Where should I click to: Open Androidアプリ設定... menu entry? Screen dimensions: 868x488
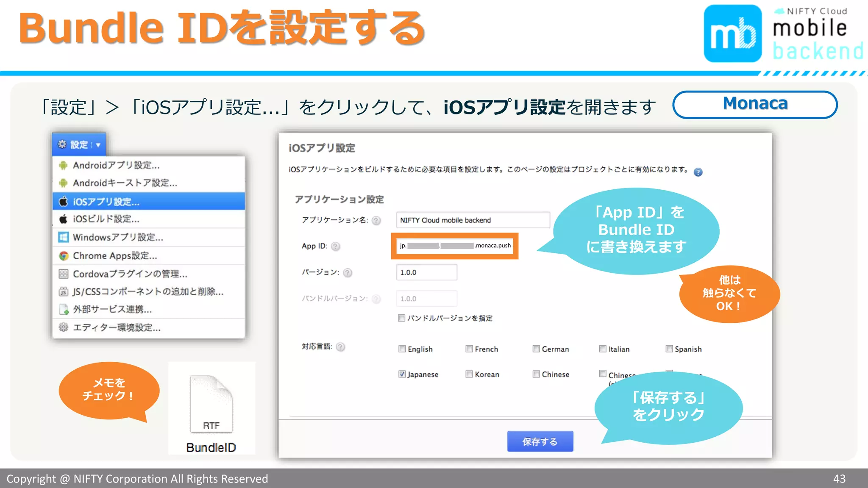click(149, 165)
